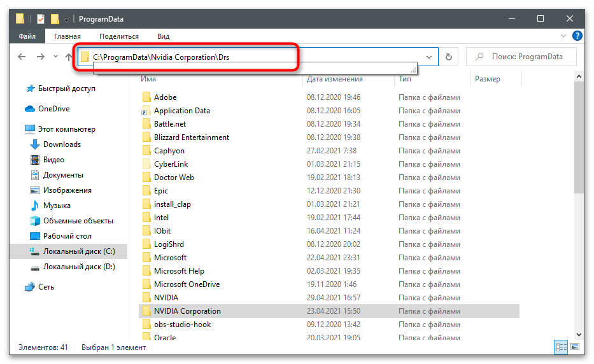The width and height of the screenshot is (594, 364).
Task: Select the obs-studio-hook folder name
Action: click(x=182, y=325)
